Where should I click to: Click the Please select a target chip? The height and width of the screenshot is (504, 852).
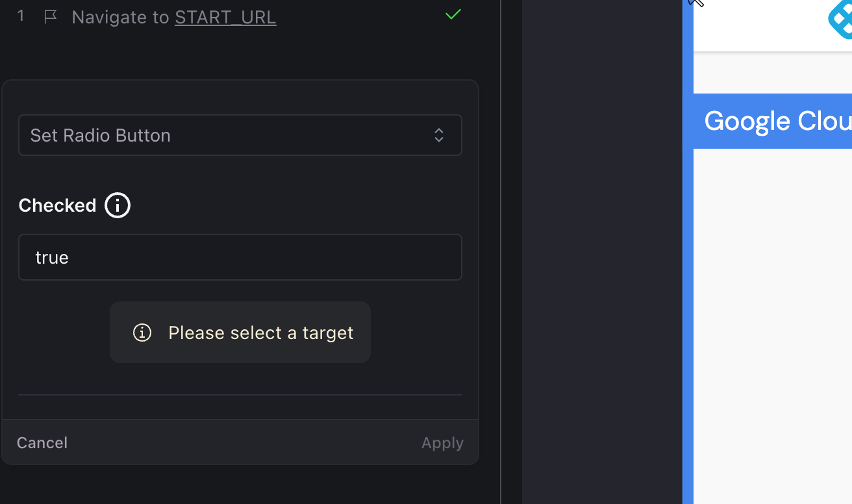point(240,332)
